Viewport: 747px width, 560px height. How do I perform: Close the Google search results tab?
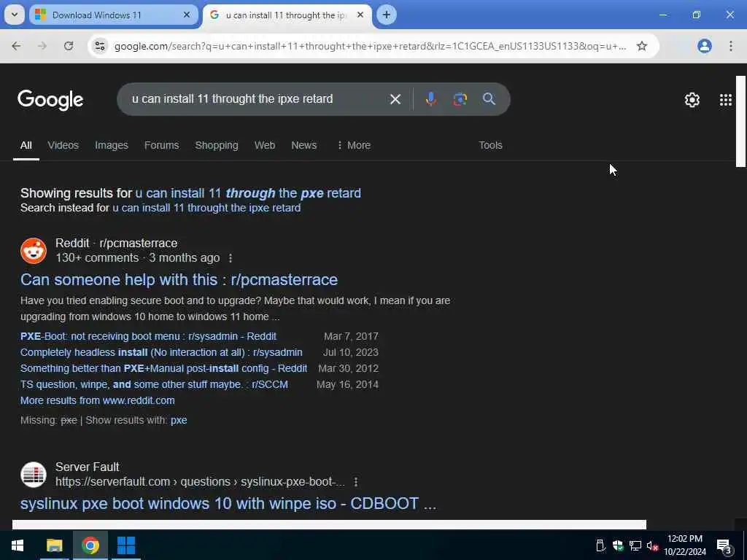pos(360,15)
